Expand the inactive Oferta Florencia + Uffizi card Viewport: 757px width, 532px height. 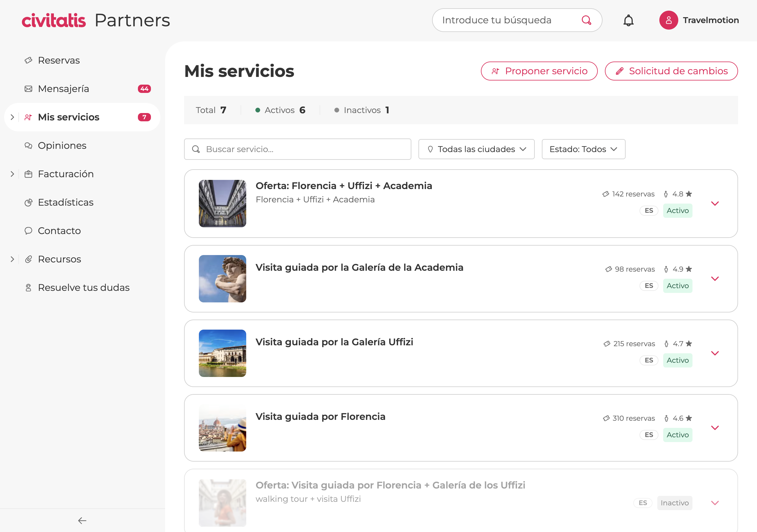click(x=715, y=503)
